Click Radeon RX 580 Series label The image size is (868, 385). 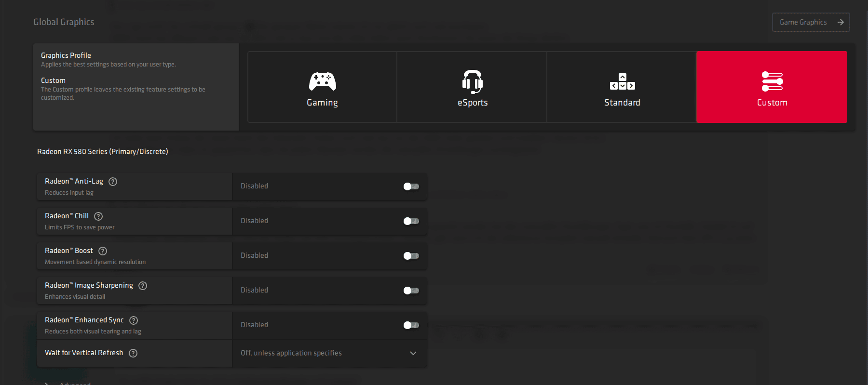[103, 151]
